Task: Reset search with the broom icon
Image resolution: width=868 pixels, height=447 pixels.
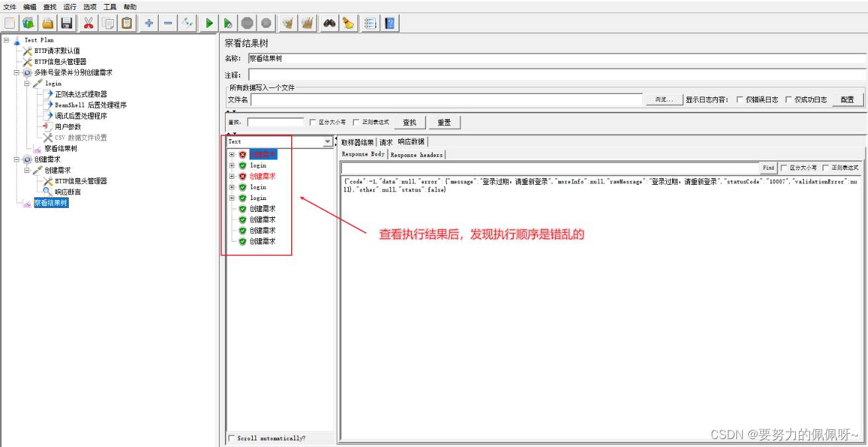Action: (348, 23)
